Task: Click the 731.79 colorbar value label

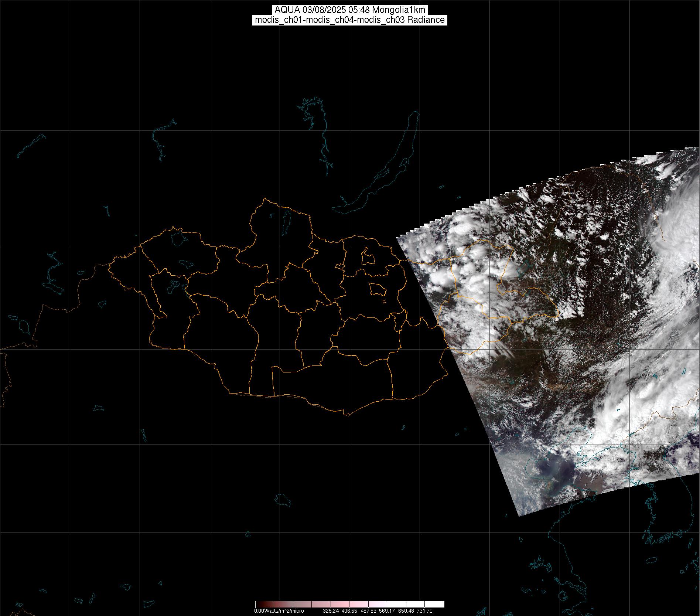Action: click(x=424, y=611)
